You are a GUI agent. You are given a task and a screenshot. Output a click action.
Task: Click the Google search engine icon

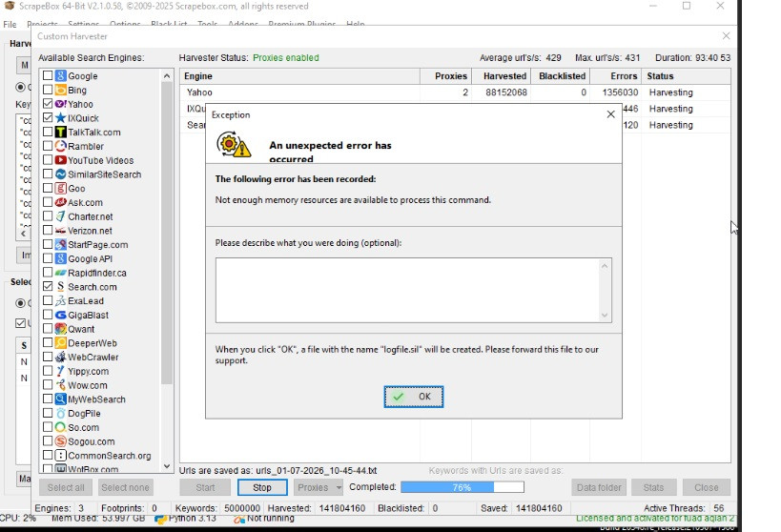coord(61,75)
